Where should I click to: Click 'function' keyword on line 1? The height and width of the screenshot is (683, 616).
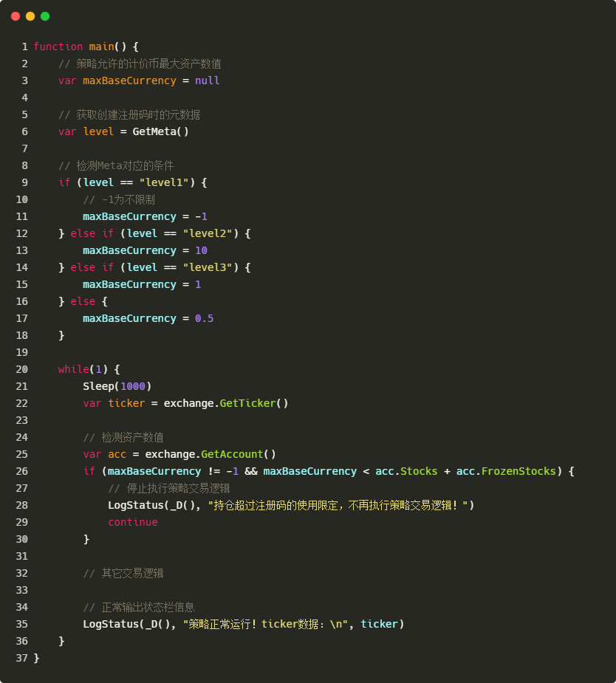[58, 47]
